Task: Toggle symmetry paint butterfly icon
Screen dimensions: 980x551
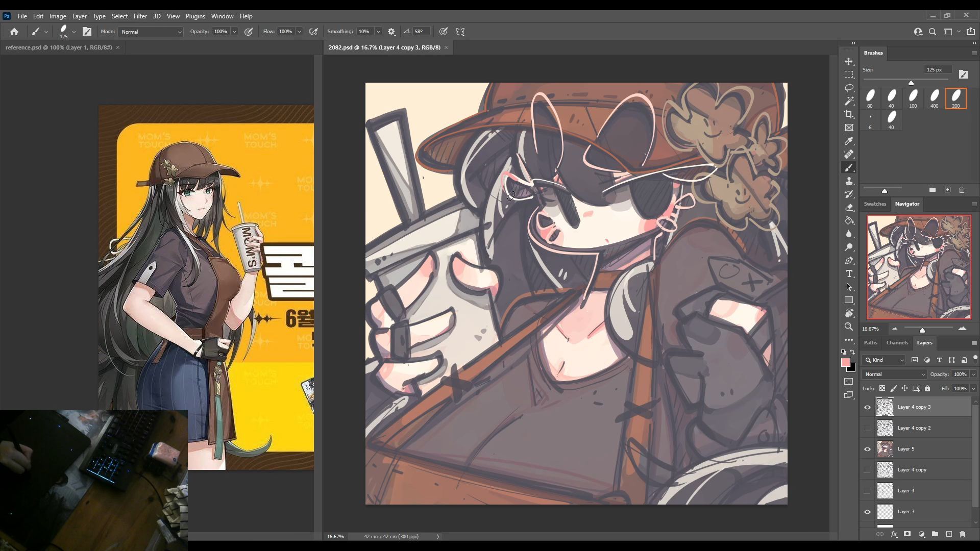Action: tap(460, 32)
